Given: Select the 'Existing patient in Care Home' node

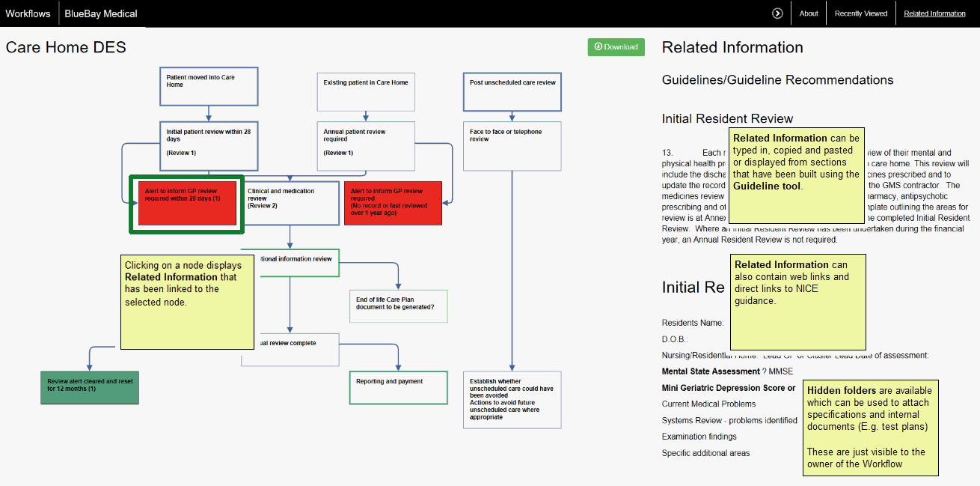Looking at the screenshot, I should 366,92.
